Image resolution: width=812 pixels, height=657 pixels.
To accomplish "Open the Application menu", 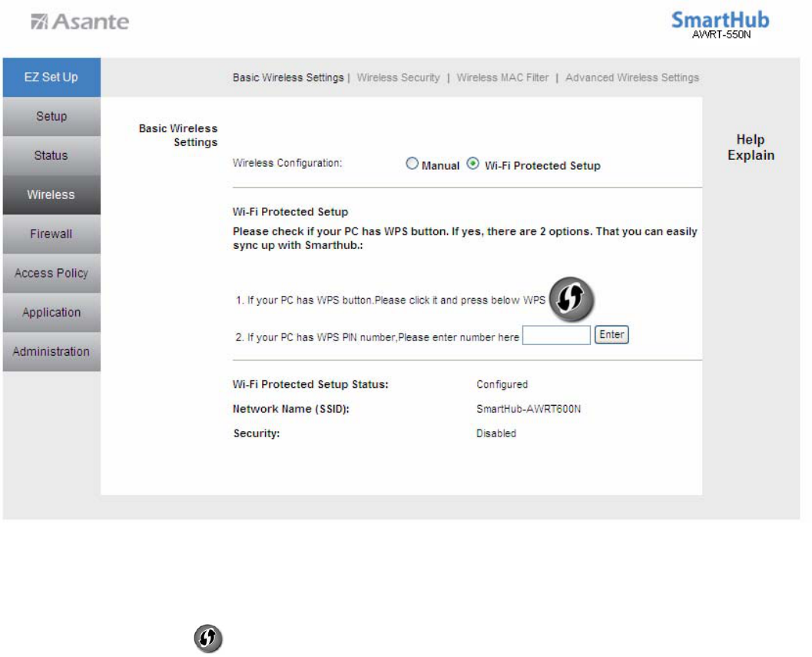I will click(x=51, y=313).
